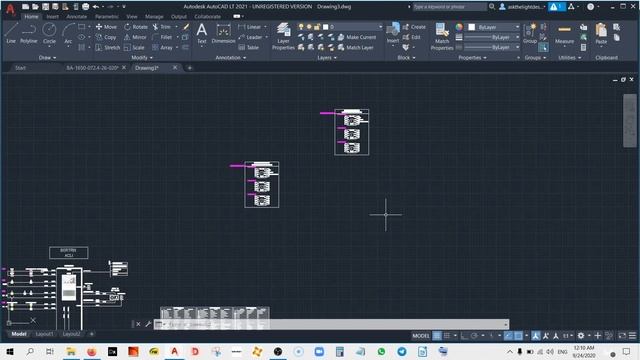Click the white object color swatch
Viewport: 640px width, 360px height.
coord(472,27)
